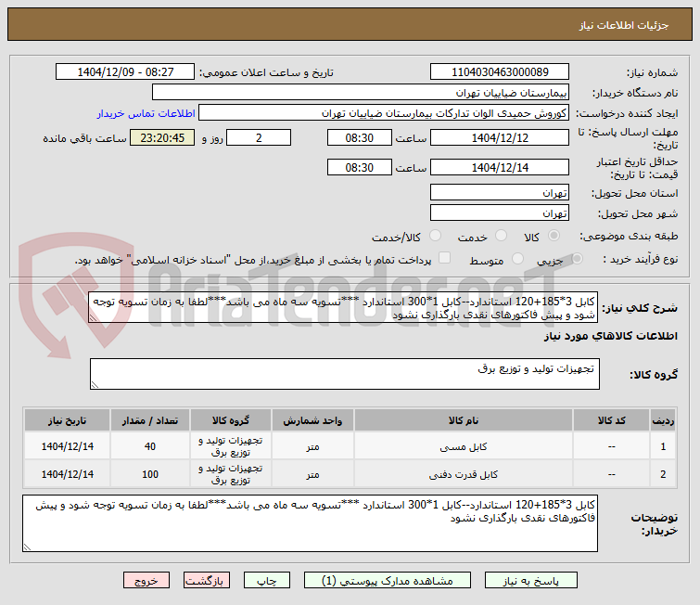Click the requester field کوروش حمیدی الوان
Viewport: 700px width, 605px height.
click(384, 112)
